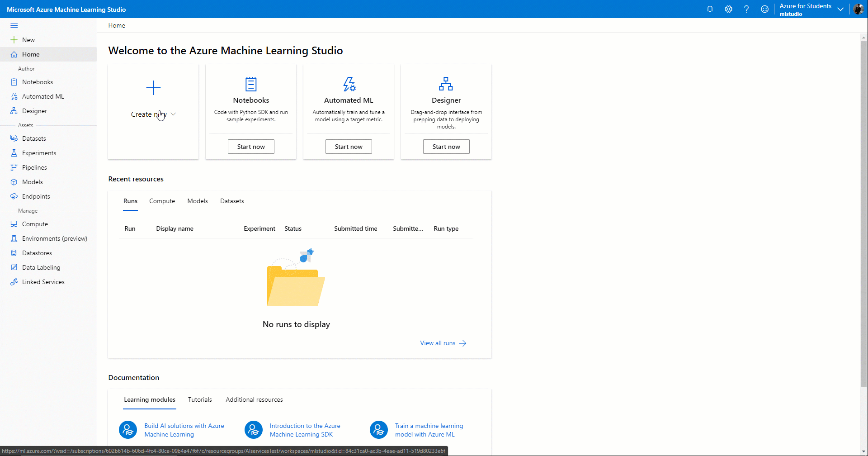Open the Designer icon in the sidebar
This screenshot has height=456, width=868.
14,111
